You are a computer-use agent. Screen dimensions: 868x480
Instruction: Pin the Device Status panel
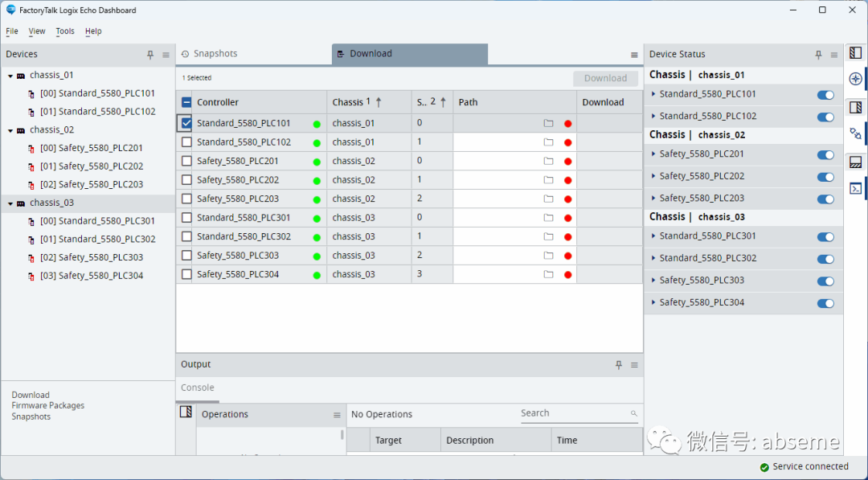point(818,55)
